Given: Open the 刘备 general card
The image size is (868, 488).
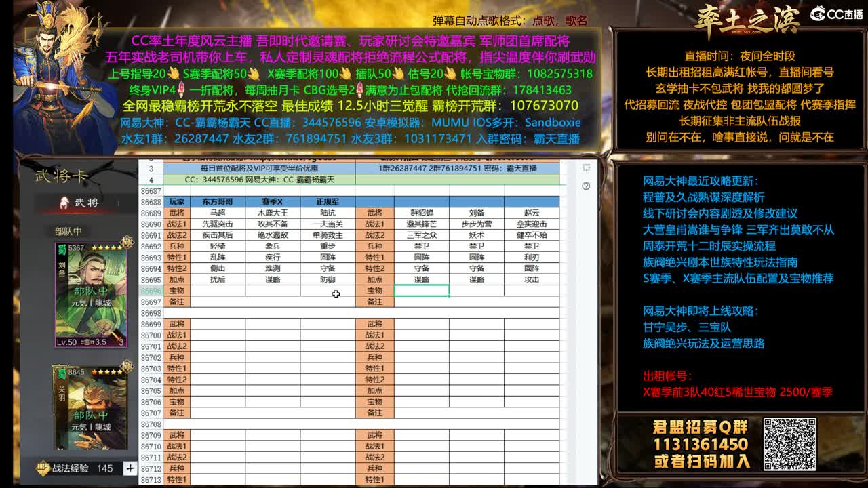Looking at the screenshot, I should tap(91, 295).
